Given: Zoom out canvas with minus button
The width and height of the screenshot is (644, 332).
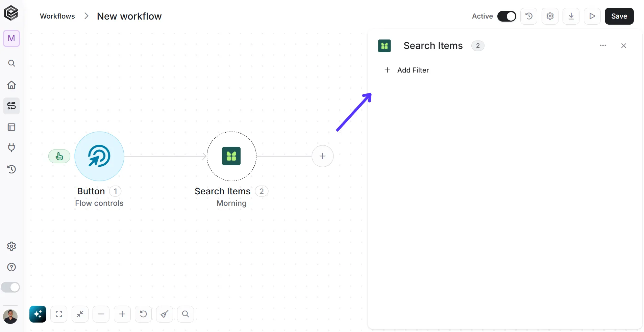Looking at the screenshot, I should click(x=101, y=314).
